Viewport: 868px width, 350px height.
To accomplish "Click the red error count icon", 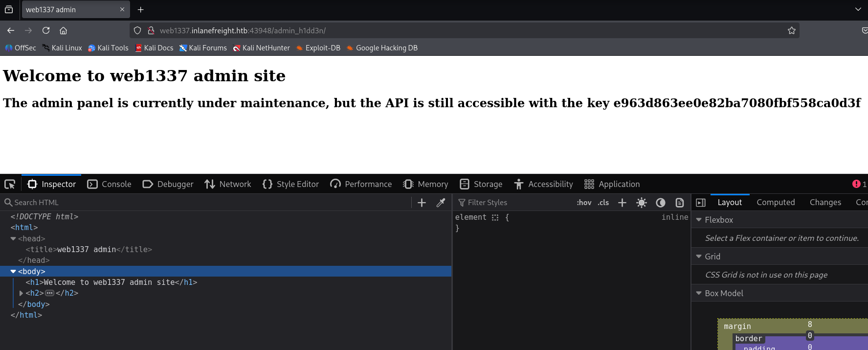I will point(856,184).
